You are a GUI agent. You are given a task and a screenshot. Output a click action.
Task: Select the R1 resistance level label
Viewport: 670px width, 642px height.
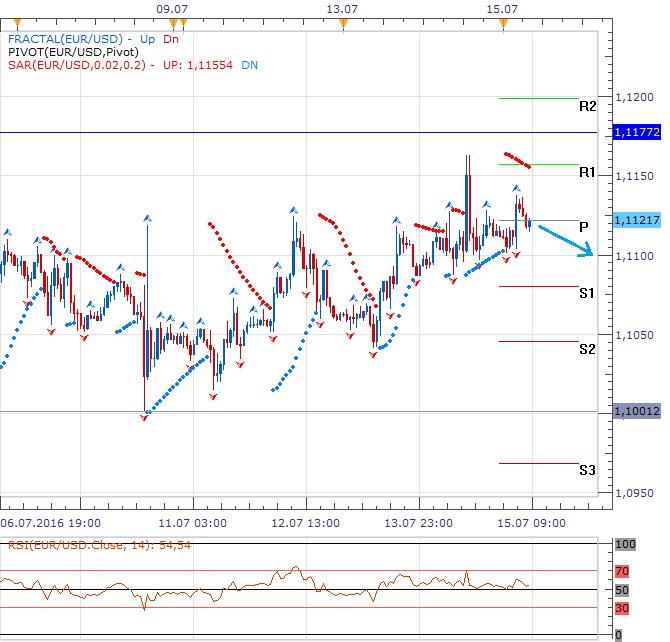587,173
